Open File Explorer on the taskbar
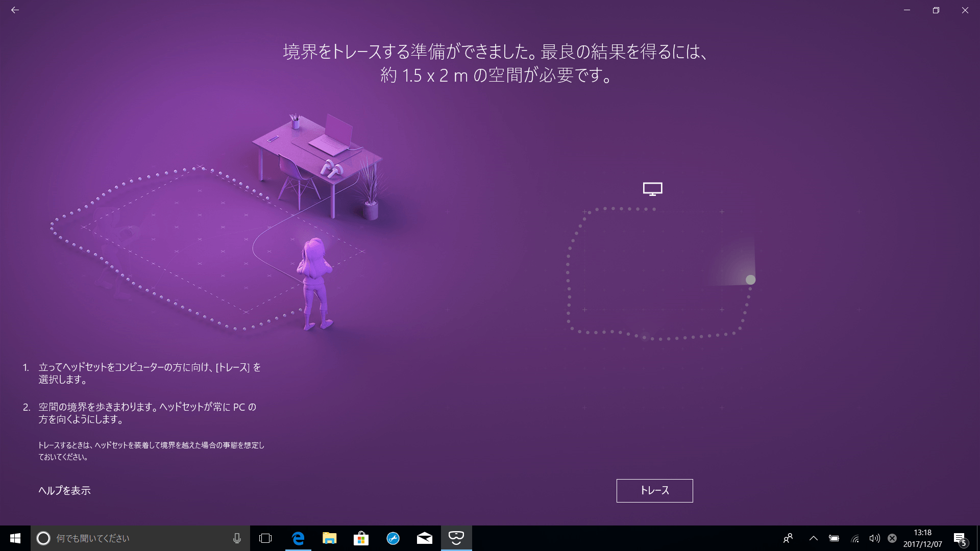This screenshot has height=551, width=980. point(330,538)
